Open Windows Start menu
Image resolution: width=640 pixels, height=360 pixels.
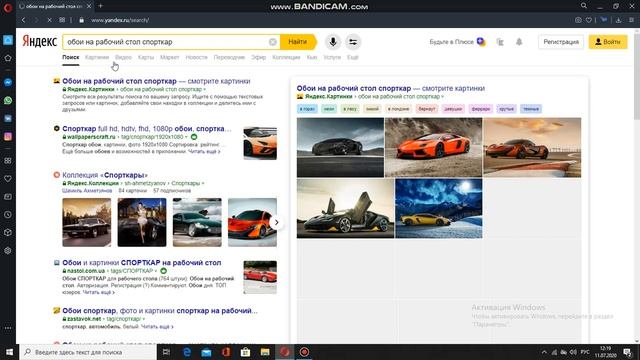9,352
